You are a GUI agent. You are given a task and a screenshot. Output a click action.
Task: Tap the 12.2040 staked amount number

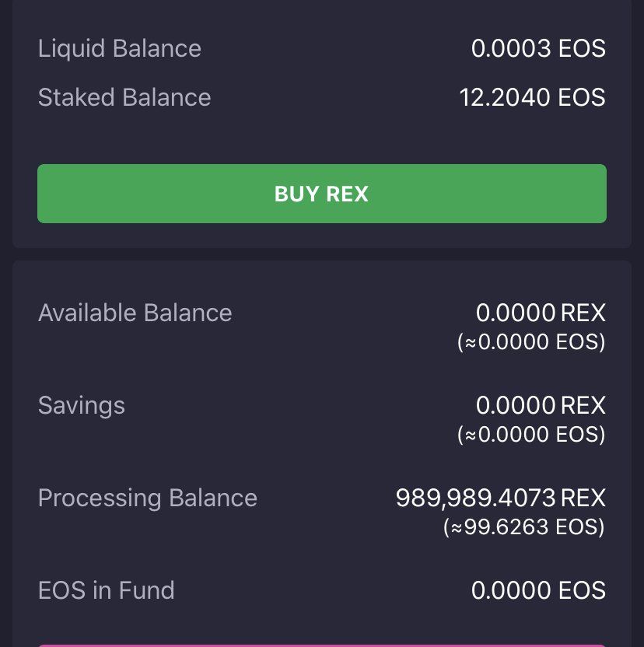505,97
